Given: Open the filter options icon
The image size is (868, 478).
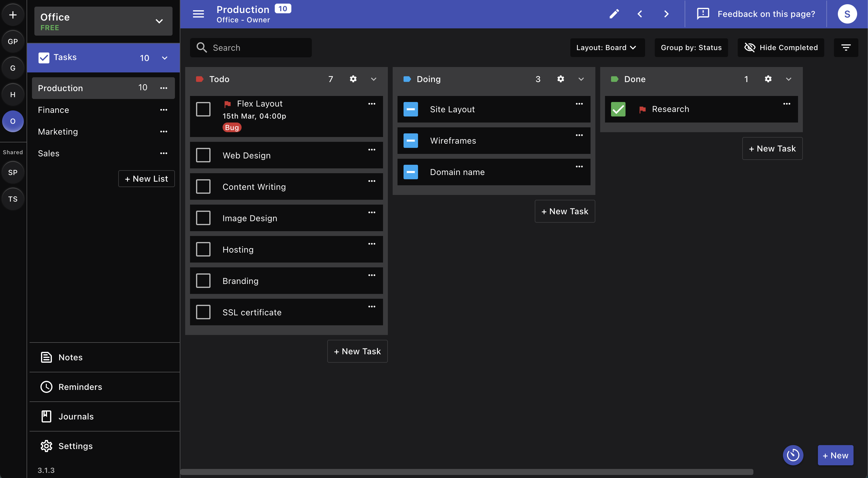Looking at the screenshot, I should point(846,48).
